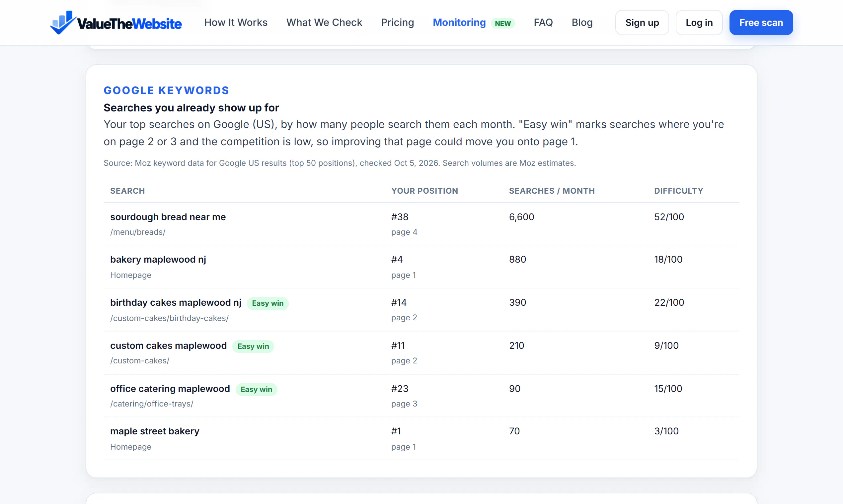Viewport: 843px width, 504px height.
Task: Click the /catering/office-trays/ path
Action: (x=152, y=404)
